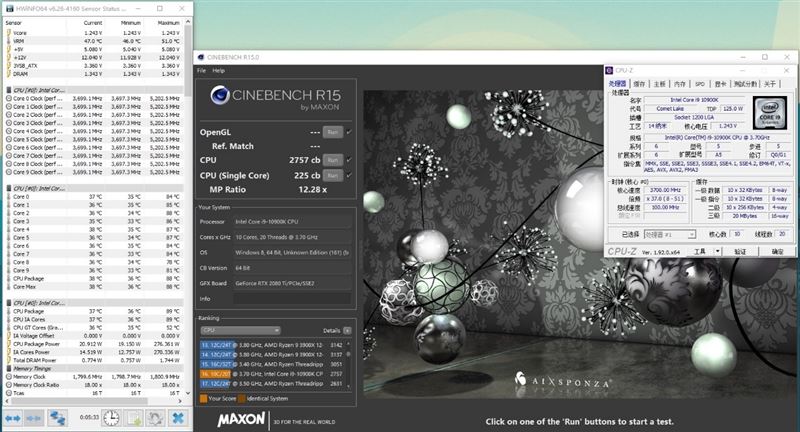Click the Memory Clock sensor icon
The image size is (800, 432).
click(9, 376)
